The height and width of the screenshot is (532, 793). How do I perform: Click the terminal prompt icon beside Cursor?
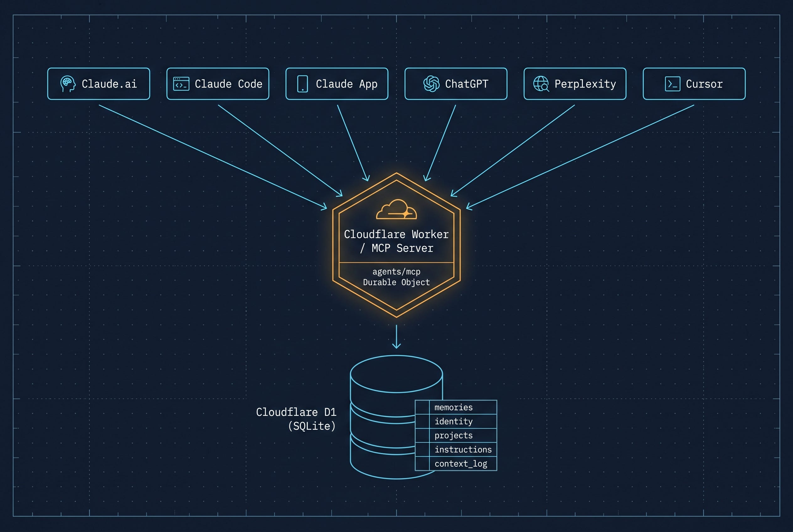click(672, 84)
